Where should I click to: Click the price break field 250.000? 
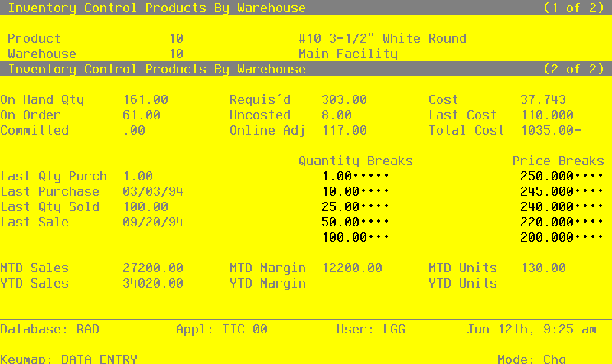pyautogui.click(x=562, y=176)
